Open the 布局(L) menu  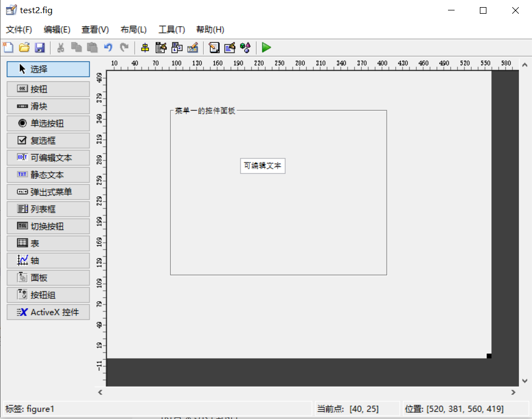pyautogui.click(x=133, y=29)
